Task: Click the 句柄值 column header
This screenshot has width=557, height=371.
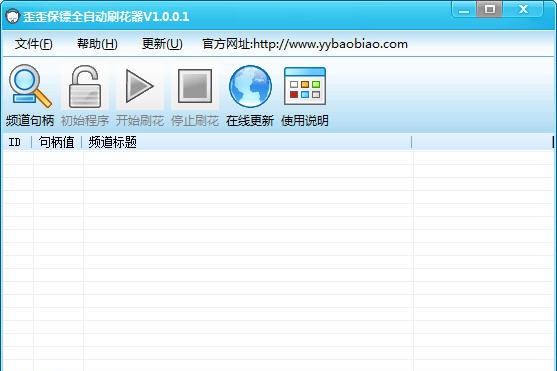Action: 56,142
